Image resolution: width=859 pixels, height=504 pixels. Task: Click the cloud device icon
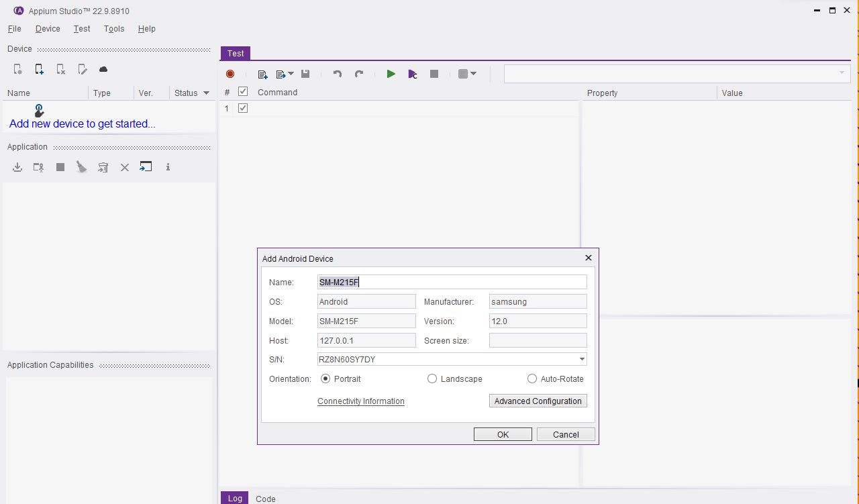[x=103, y=69]
